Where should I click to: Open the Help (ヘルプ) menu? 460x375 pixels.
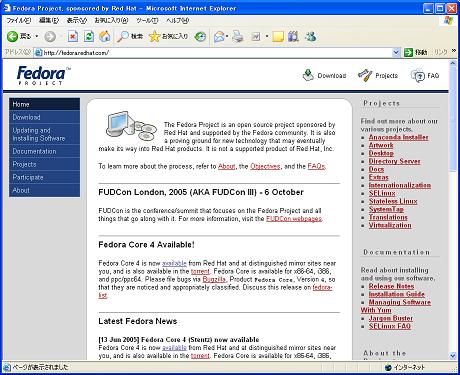tap(178, 20)
